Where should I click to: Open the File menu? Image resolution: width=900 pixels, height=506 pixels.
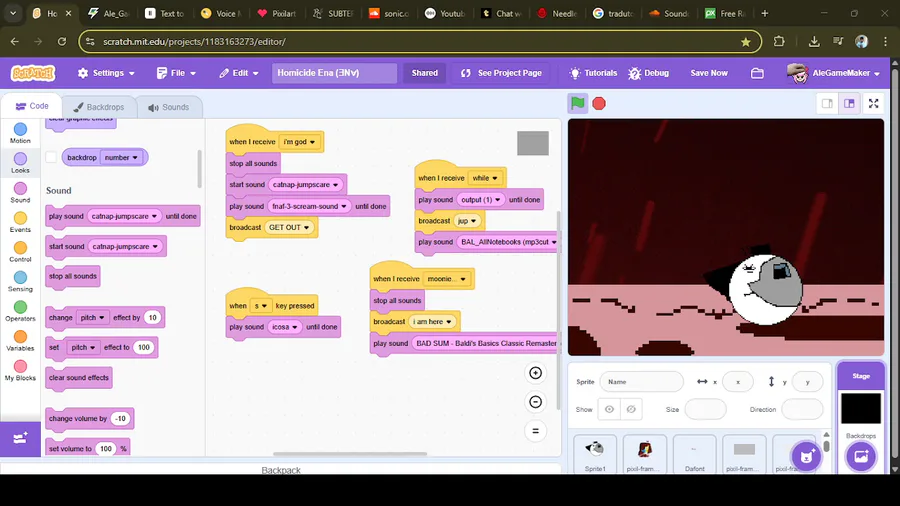pos(177,73)
